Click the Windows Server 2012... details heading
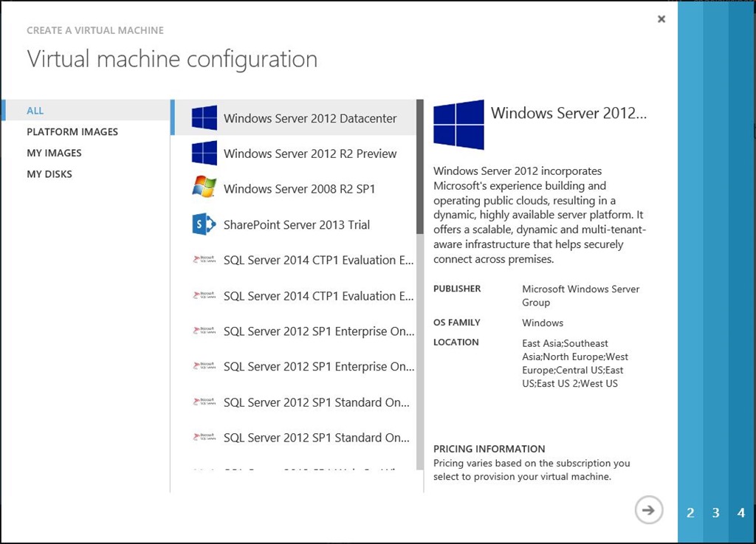 click(568, 113)
